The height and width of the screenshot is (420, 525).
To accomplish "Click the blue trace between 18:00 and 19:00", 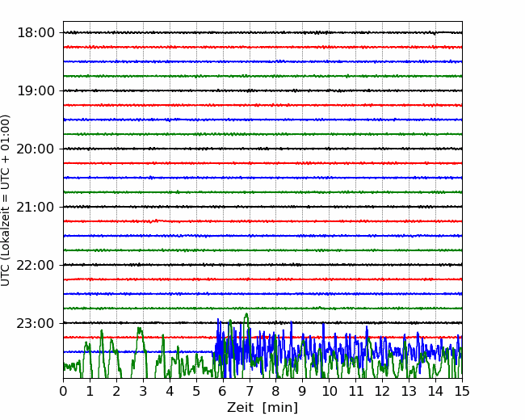I will pyautogui.click(x=262, y=61).
